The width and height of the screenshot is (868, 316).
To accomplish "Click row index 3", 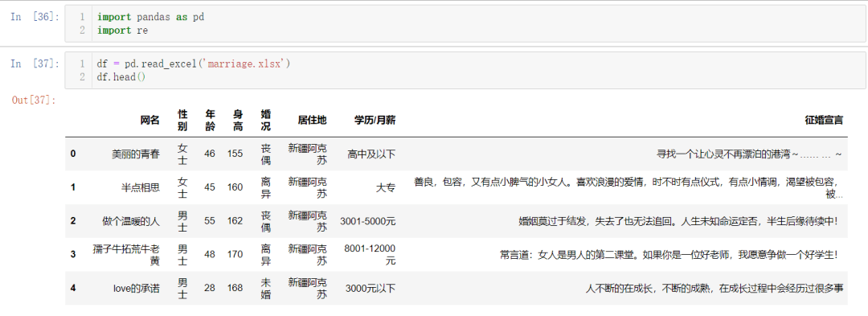I will (x=73, y=255).
